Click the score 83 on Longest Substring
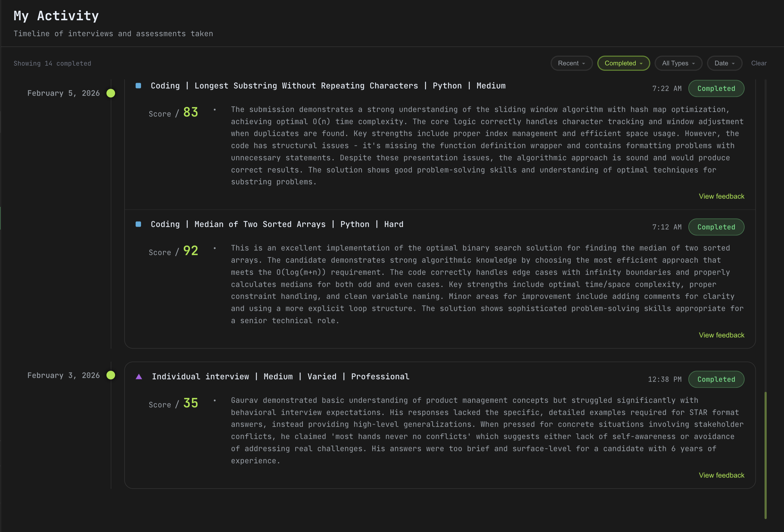Image resolution: width=784 pixels, height=532 pixels. 191,112
